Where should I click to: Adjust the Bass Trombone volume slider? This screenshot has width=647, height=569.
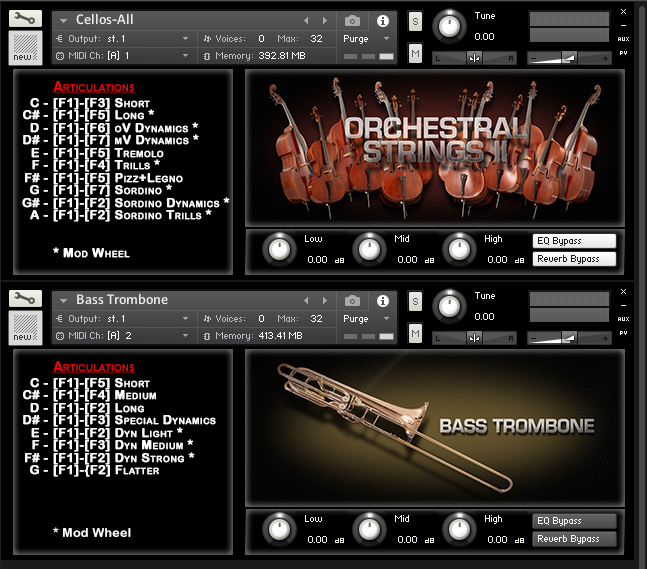[569, 338]
